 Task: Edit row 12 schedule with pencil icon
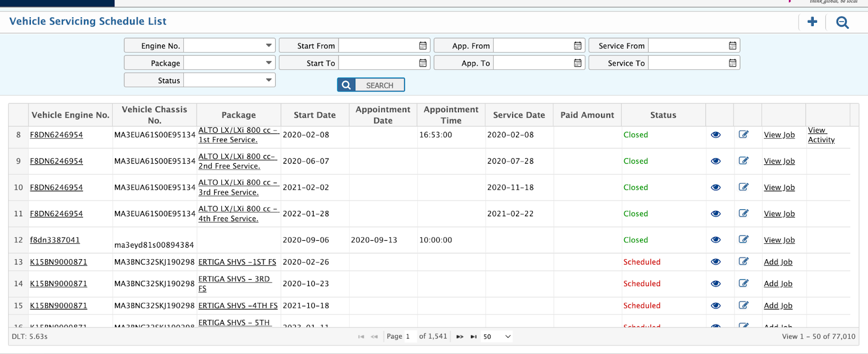tap(744, 239)
